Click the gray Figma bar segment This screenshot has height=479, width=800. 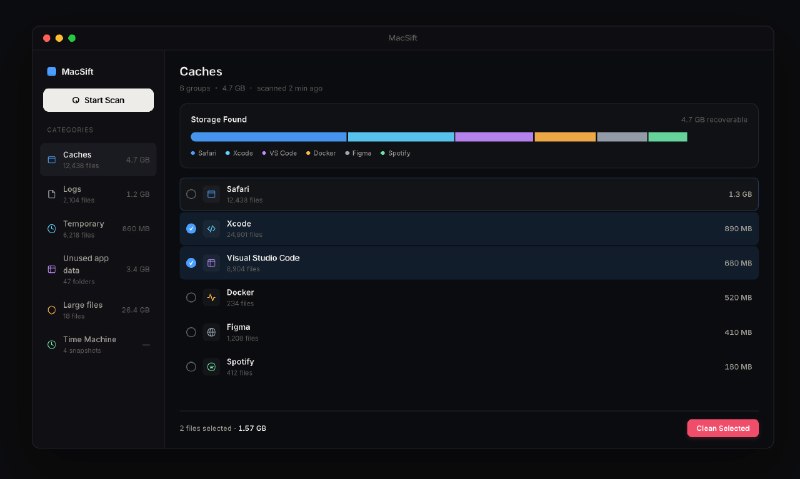(x=622, y=137)
